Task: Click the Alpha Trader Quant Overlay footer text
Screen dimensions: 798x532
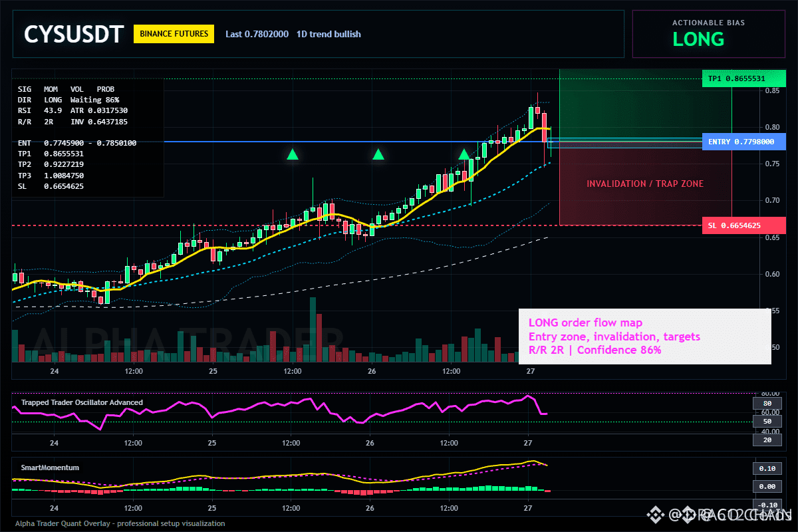Action: 120,523
